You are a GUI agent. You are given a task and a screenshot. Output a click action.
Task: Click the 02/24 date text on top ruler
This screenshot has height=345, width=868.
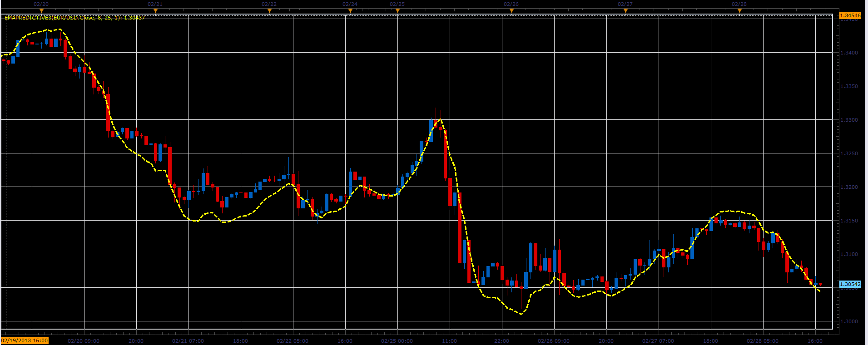(x=350, y=4)
